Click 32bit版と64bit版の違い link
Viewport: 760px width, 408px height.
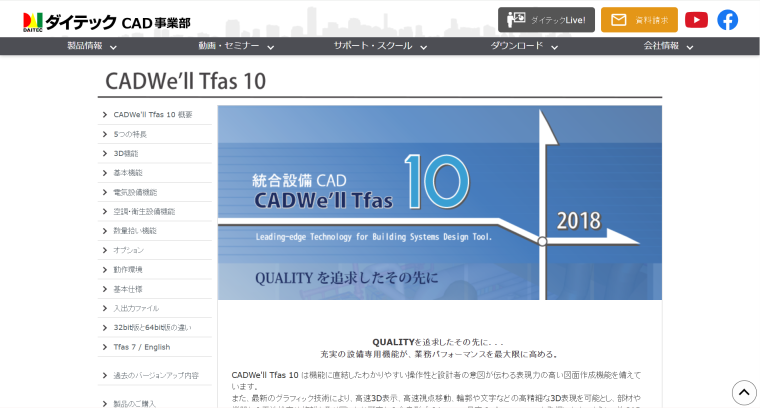point(152,328)
